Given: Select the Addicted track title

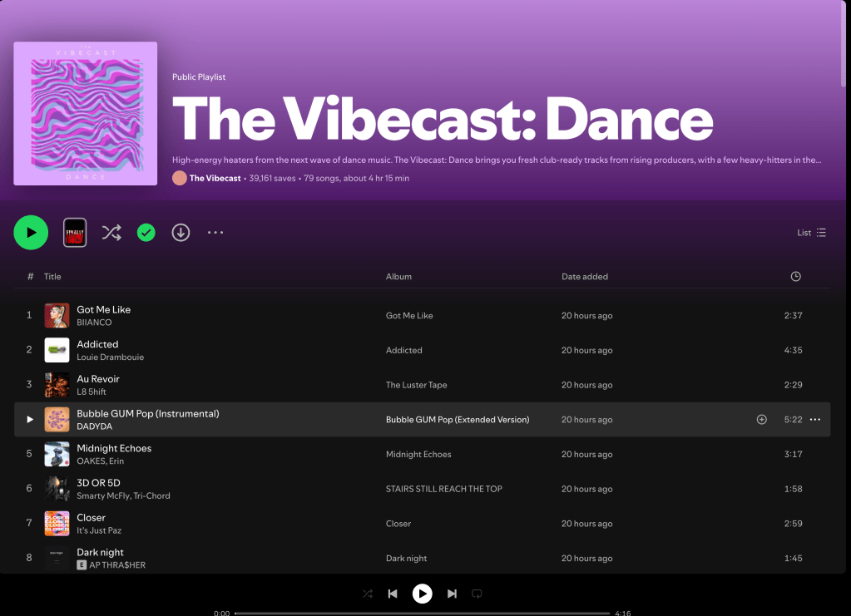Looking at the screenshot, I should (x=97, y=344).
